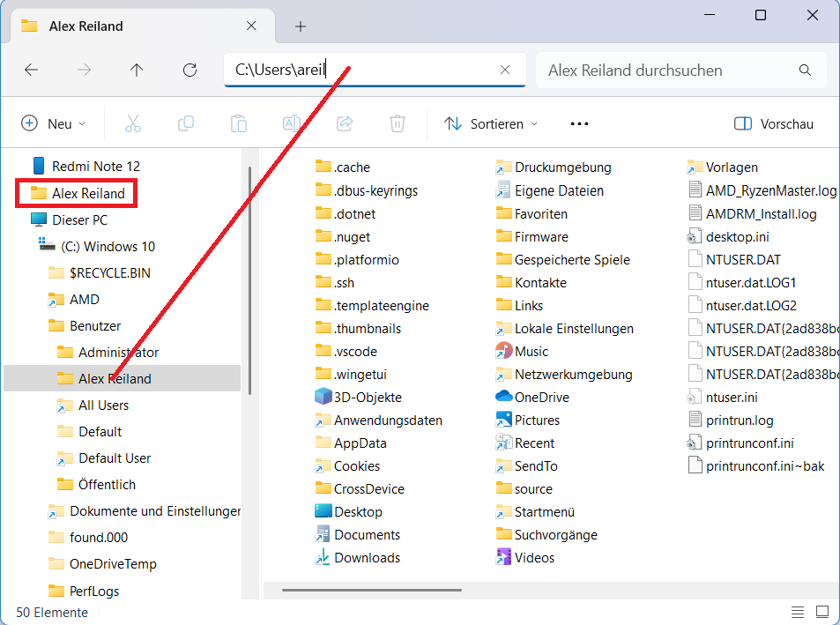The width and height of the screenshot is (840, 625).
Task: Click the forward navigation arrow
Action: coord(84,70)
